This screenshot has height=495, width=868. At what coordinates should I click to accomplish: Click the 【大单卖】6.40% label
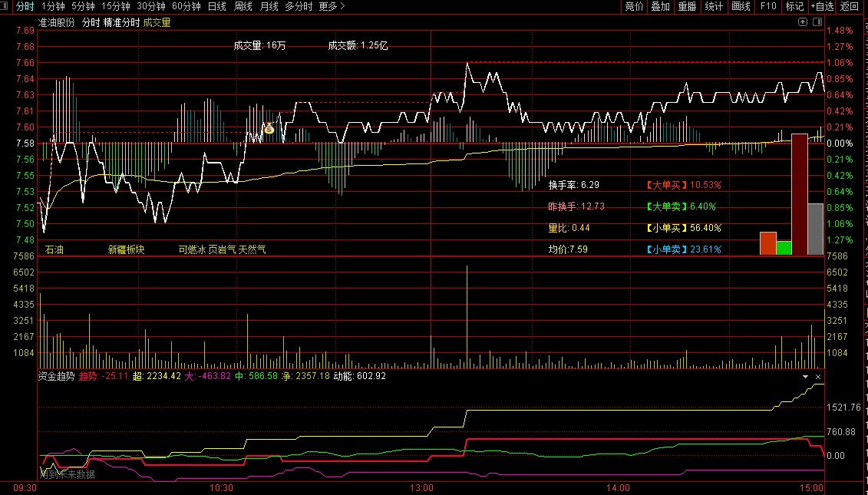tap(681, 206)
